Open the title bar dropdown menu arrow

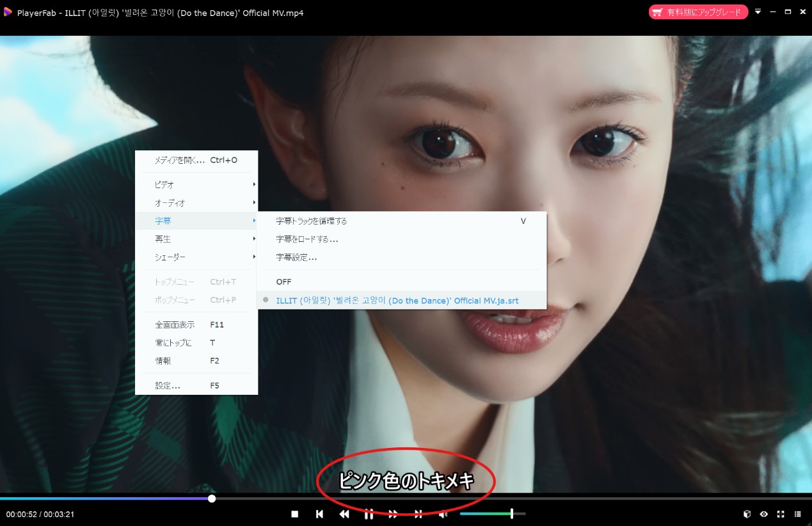click(x=758, y=12)
